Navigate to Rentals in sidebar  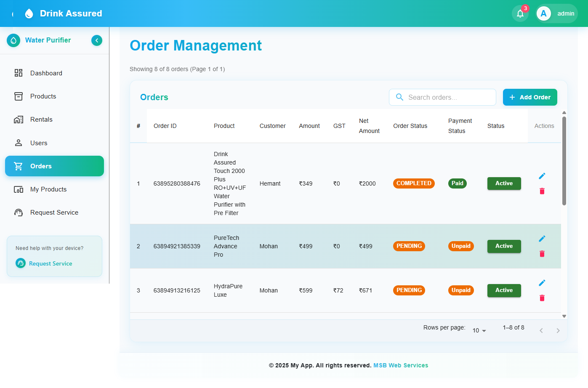pos(41,120)
